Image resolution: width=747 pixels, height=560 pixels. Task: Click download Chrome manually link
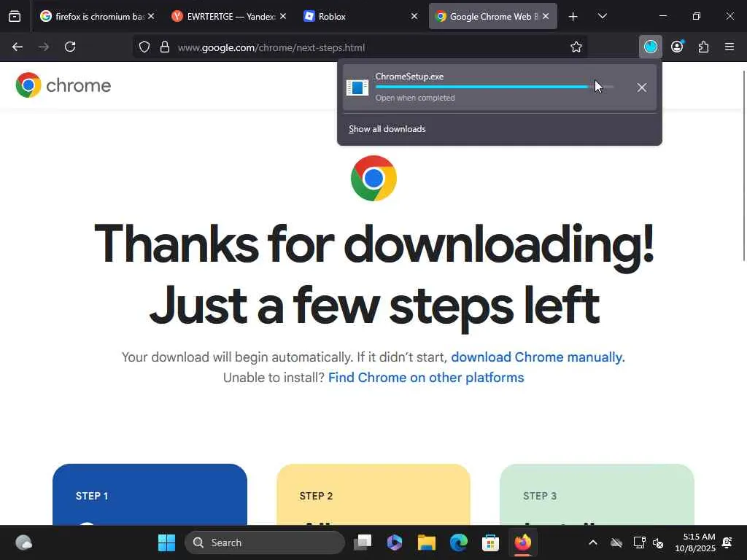pos(538,357)
